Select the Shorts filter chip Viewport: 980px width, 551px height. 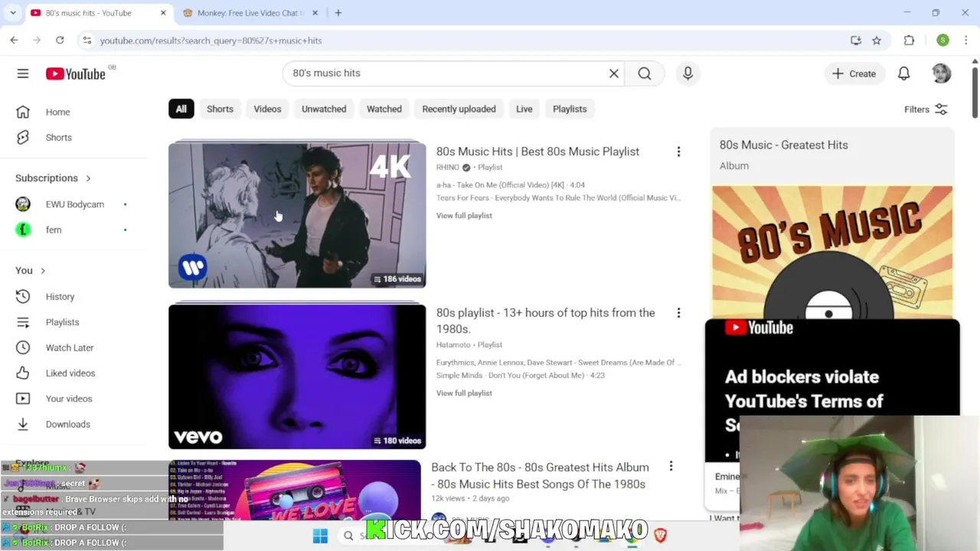pyautogui.click(x=220, y=109)
